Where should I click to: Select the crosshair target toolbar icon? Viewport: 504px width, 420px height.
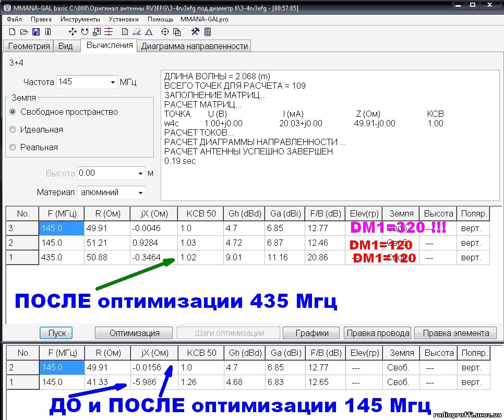point(165,31)
